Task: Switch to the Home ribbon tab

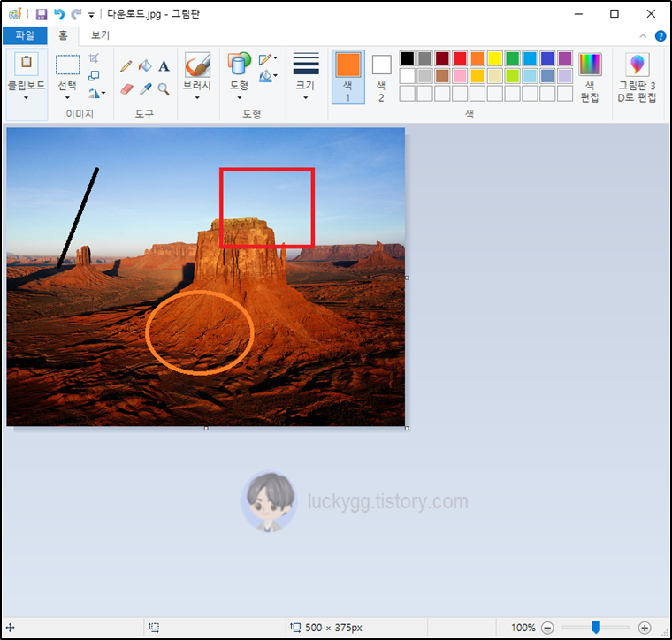Action: [63, 36]
